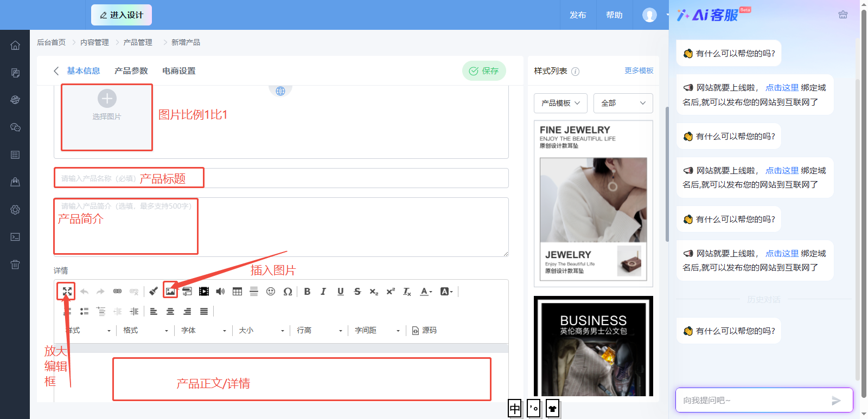
Task: Click the format painter brush icon
Action: pyautogui.click(x=154, y=292)
